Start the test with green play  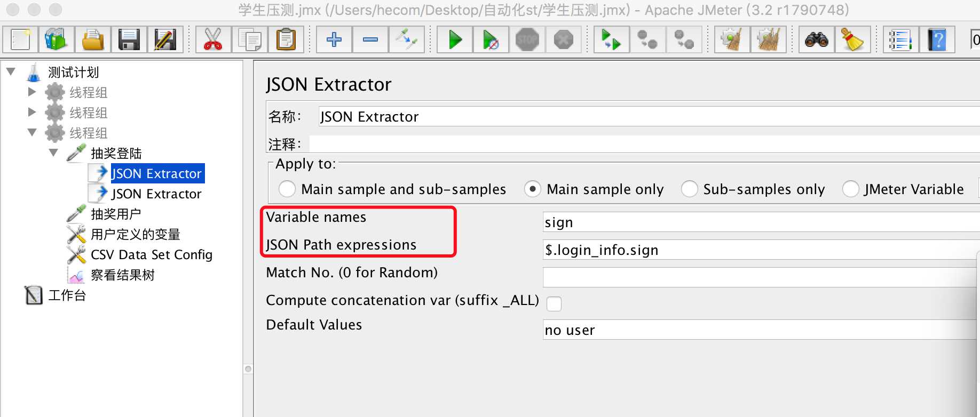455,39
